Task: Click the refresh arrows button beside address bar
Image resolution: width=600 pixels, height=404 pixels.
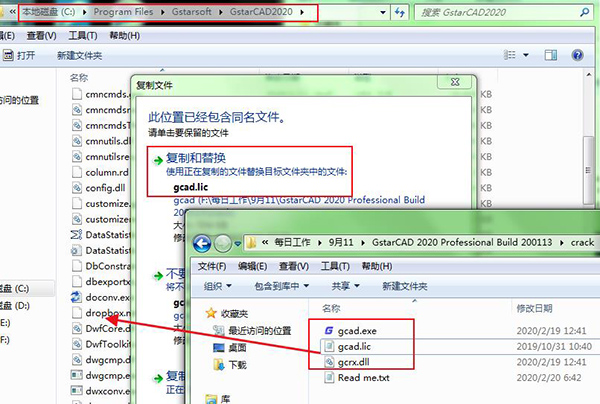Action: (x=400, y=13)
